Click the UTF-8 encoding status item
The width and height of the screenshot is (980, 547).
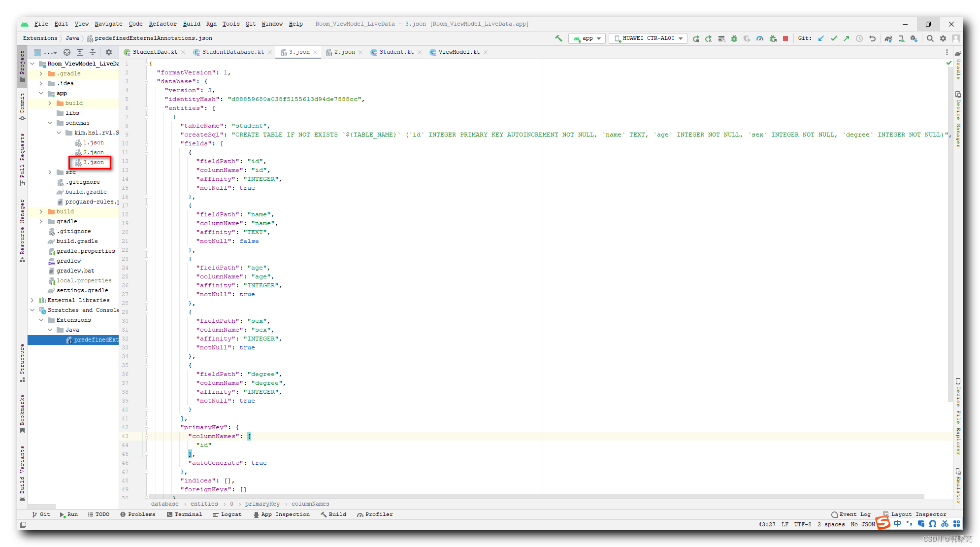[x=803, y=524]
